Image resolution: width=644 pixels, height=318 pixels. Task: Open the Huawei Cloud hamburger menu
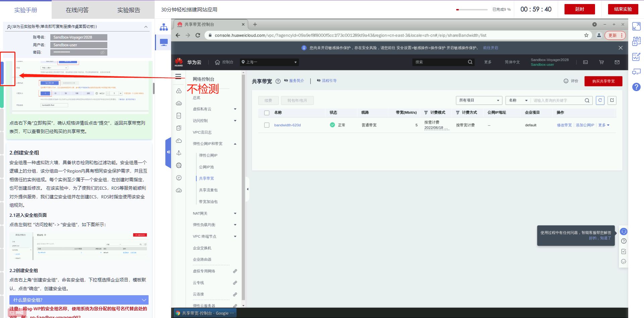pos(178,76)
